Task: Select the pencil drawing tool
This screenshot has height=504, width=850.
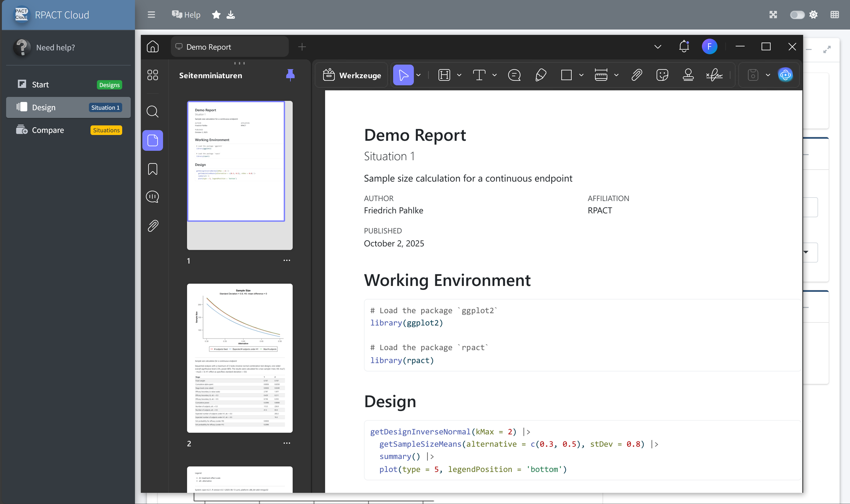Action: click(540, 75)
